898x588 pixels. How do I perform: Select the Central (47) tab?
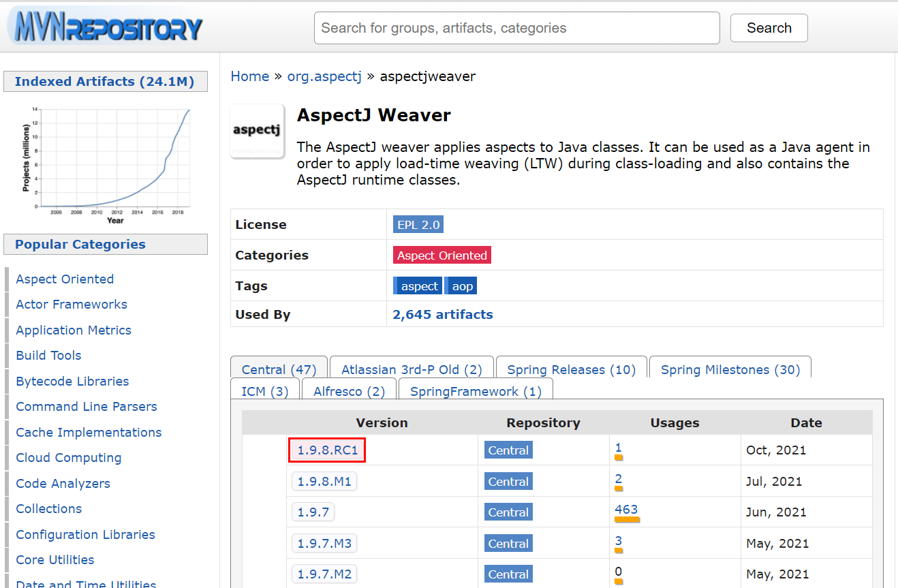coord(279,369)
